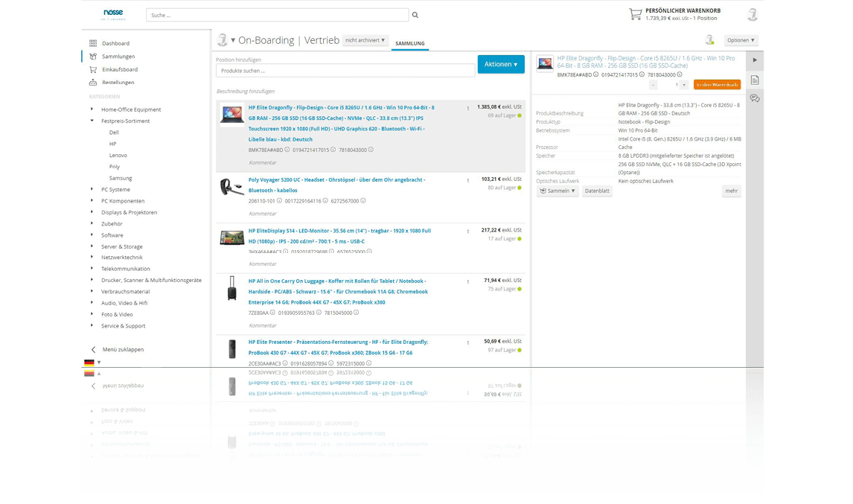Open HP Elite Presenter product link

(339, 347)
